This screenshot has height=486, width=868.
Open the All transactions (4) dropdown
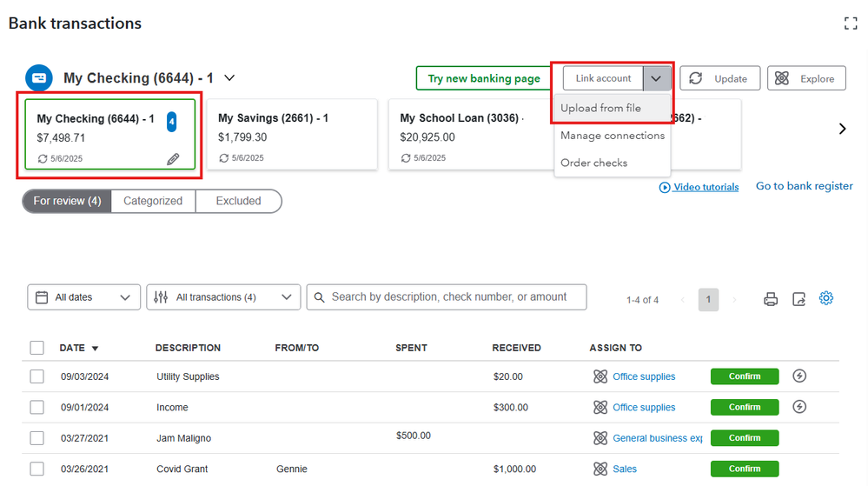(223, 297)
